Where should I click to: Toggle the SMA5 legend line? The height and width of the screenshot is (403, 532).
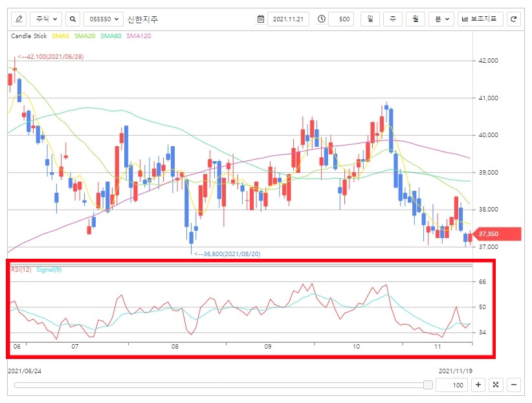[x=60, y=36]
